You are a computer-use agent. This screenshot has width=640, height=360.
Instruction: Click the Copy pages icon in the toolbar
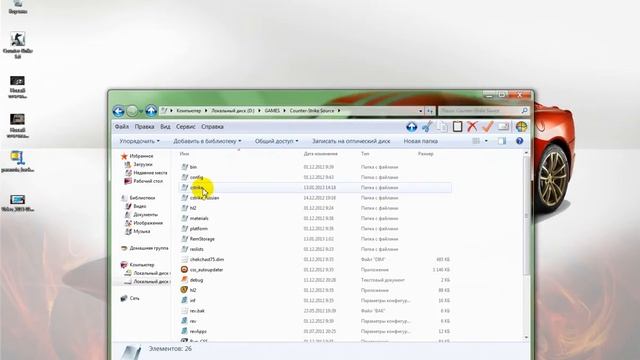pos(442,127)
